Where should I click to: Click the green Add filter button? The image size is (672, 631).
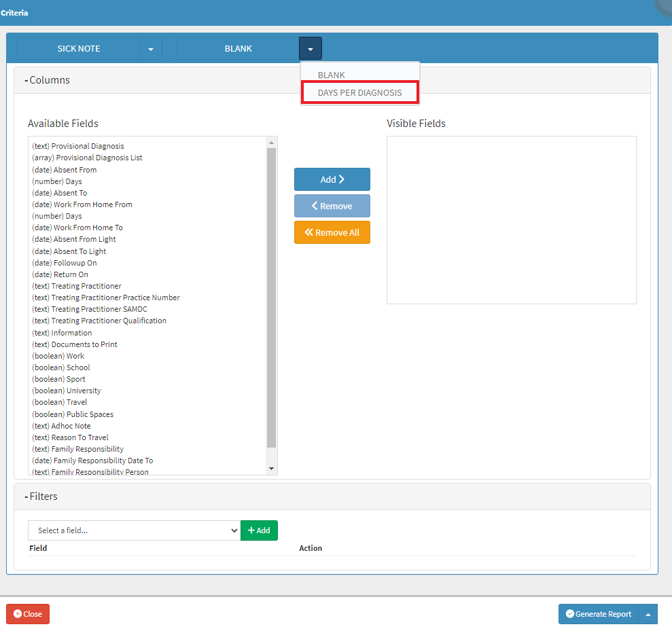(x=259, y=530)
